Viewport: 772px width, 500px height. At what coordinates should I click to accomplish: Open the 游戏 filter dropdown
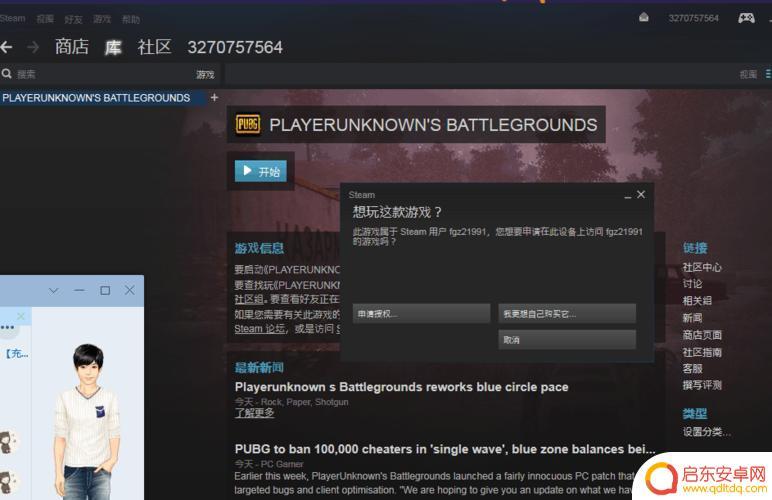(x=205, y=74)
